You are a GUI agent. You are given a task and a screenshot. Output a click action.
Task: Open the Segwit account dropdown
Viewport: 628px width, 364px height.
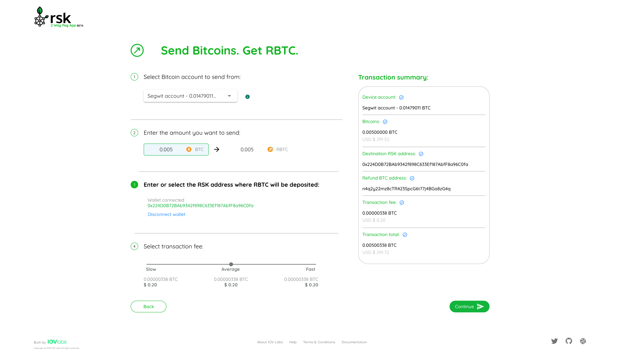coord(190,96)
